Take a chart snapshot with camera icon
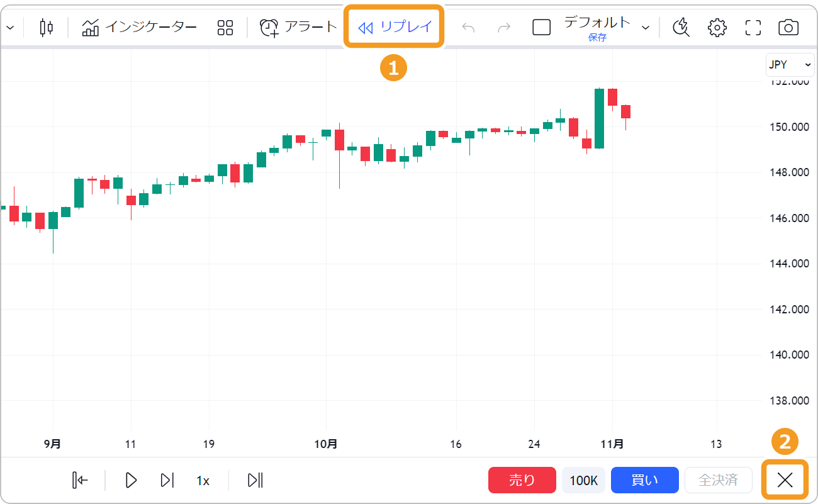The height and width of the screenshot is (504, 818). click(x=788, y=27)
